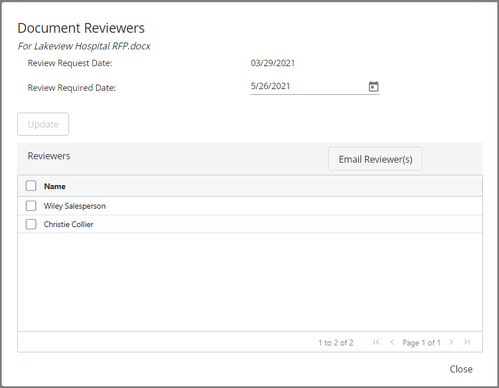Viewport: 499px width, 388px height.
Task: Click the 1 to 2 of 2 count
Action: (x=336, y=343)
